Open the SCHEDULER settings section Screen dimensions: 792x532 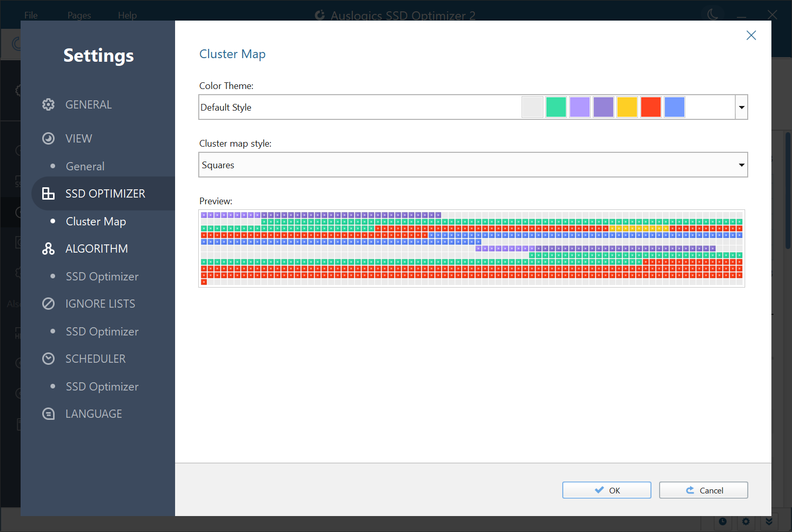(95, 359)
